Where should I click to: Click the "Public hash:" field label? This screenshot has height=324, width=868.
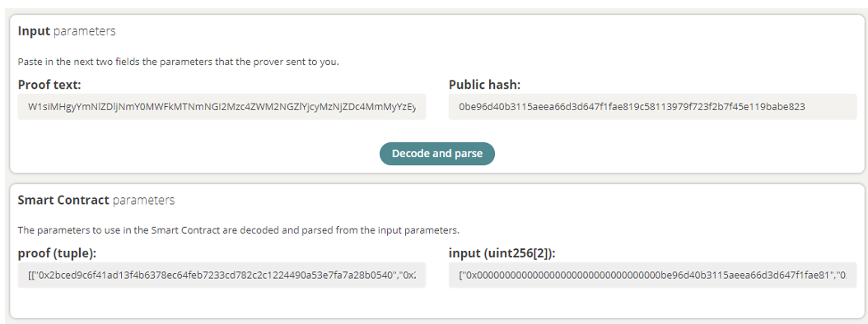pyautogui.click(x=485, y=85)
